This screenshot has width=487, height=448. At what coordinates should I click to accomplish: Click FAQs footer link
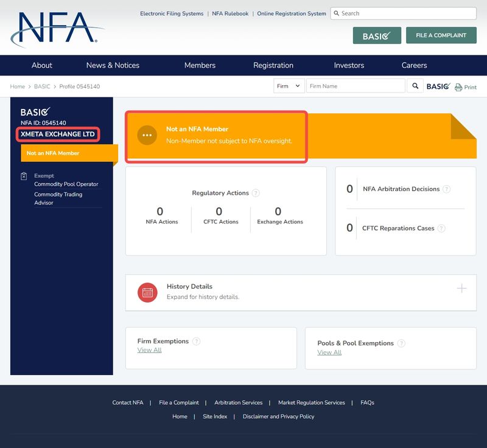coord(368,403)
